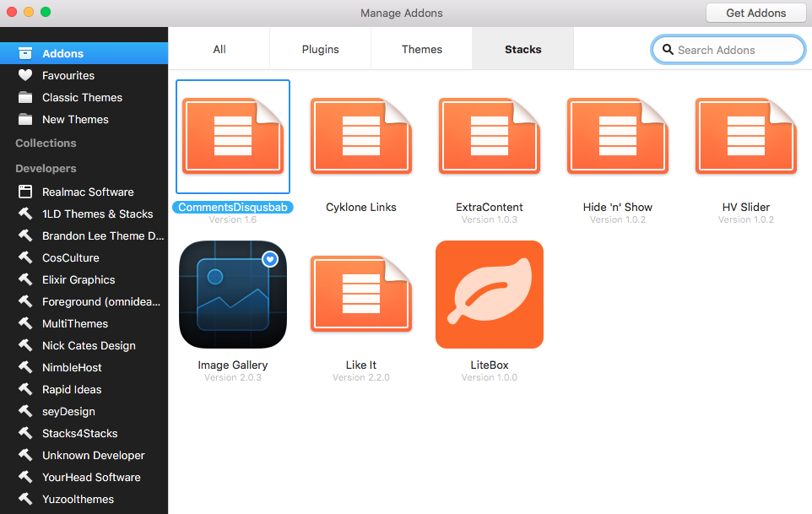Click Version 1.0.3 under ExtraContent

(x=490, y=219)
